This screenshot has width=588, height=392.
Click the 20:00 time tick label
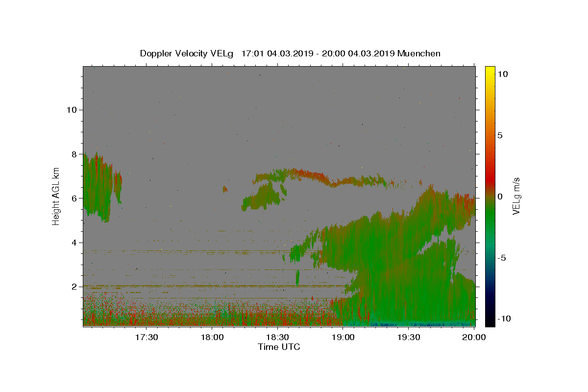(474, 337)
